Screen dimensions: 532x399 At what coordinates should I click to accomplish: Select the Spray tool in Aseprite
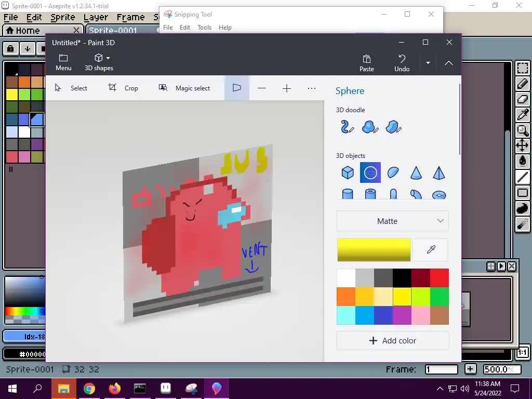523,224
